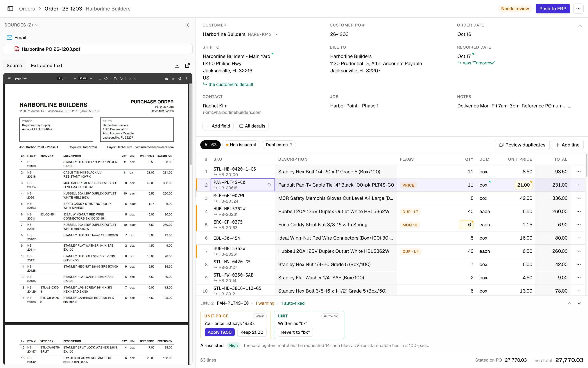This screenshot has width=588, height=368.
Task: Select the PDF text annotation tool
Action: (115, 78)
